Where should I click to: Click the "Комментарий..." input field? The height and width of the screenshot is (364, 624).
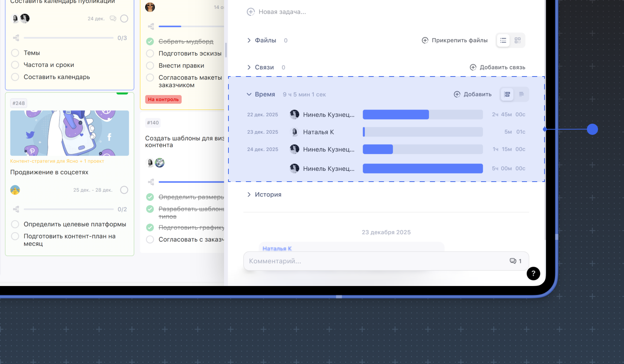[x=375, y=261]
